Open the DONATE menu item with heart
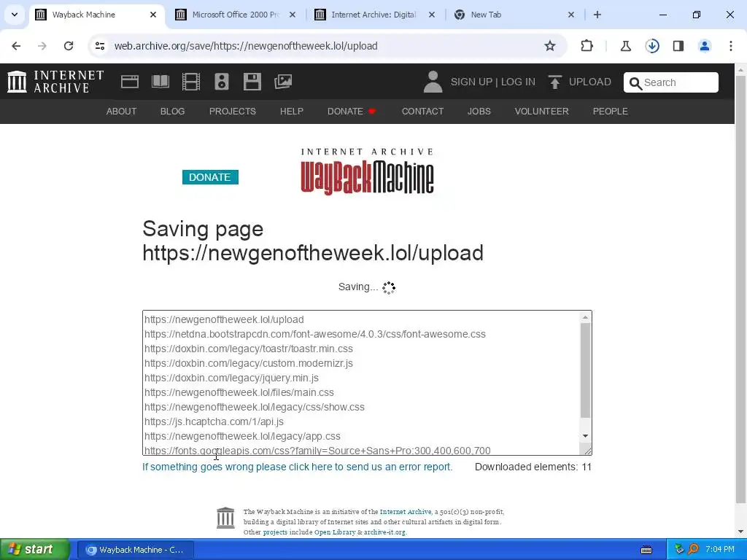This screenshot has height=560, width=747. click(352, 111)
